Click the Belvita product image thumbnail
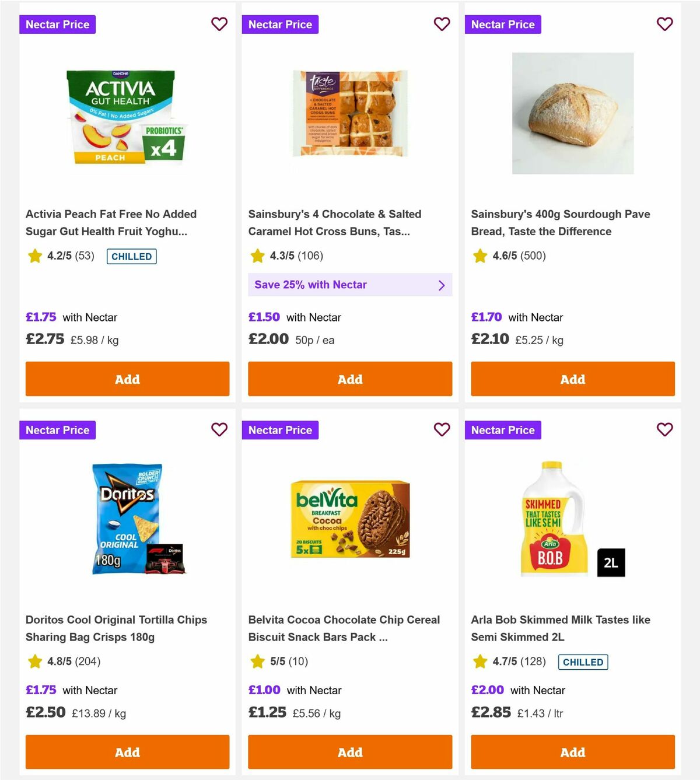 coord(350,519)
